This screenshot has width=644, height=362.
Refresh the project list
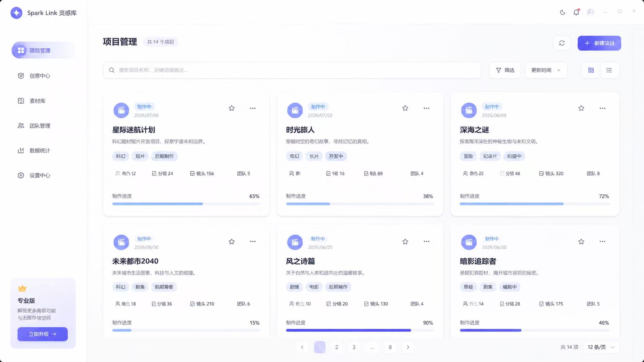(562, 43)
